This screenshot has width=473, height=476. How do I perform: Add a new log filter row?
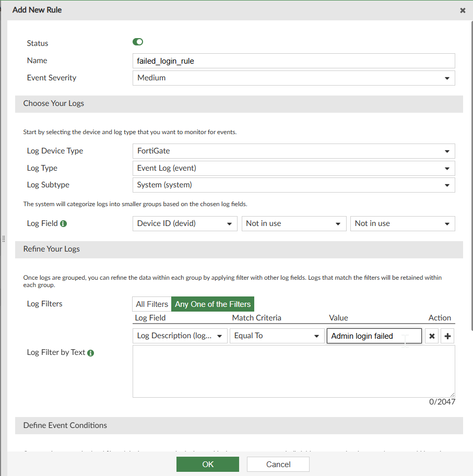coord(447,336)
